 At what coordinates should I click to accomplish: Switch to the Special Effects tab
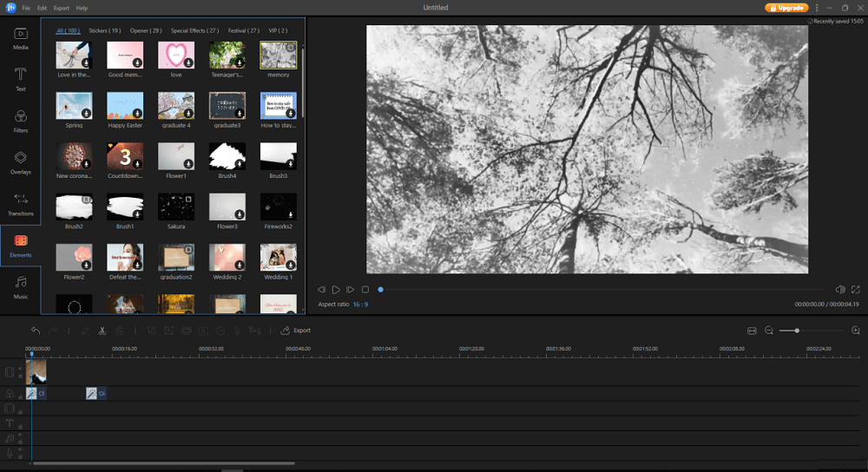pos(194,30)
